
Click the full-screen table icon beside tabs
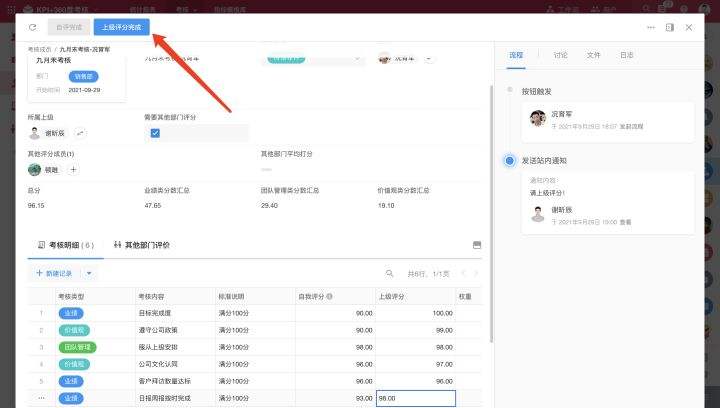[476, 244]
